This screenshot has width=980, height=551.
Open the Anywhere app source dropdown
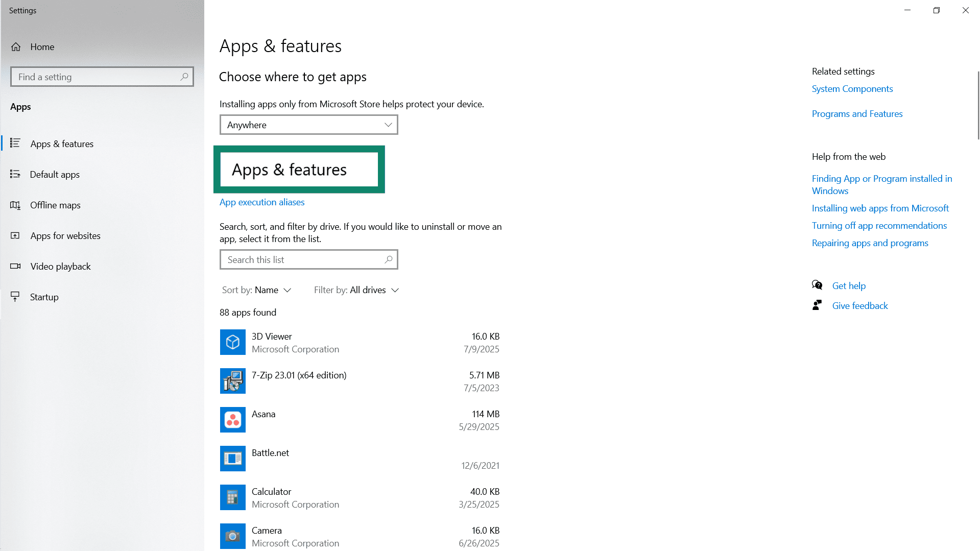[x=308, y=125]
